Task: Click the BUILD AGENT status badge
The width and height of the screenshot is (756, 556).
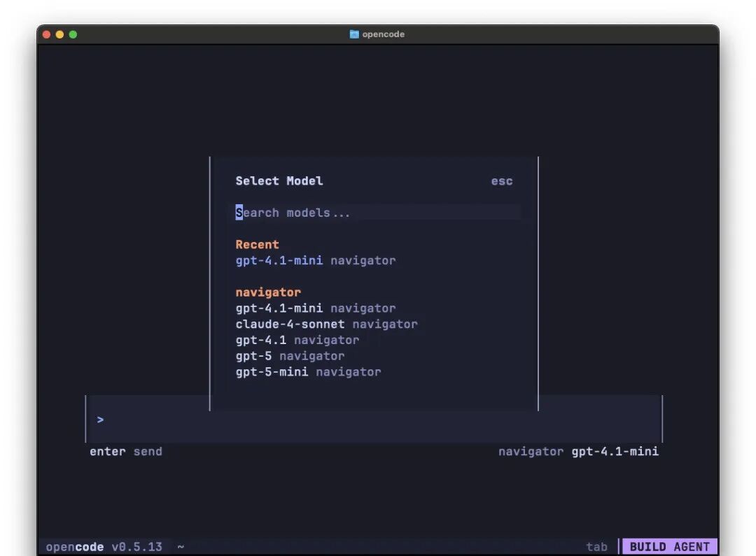Action: tap(669, 547)
